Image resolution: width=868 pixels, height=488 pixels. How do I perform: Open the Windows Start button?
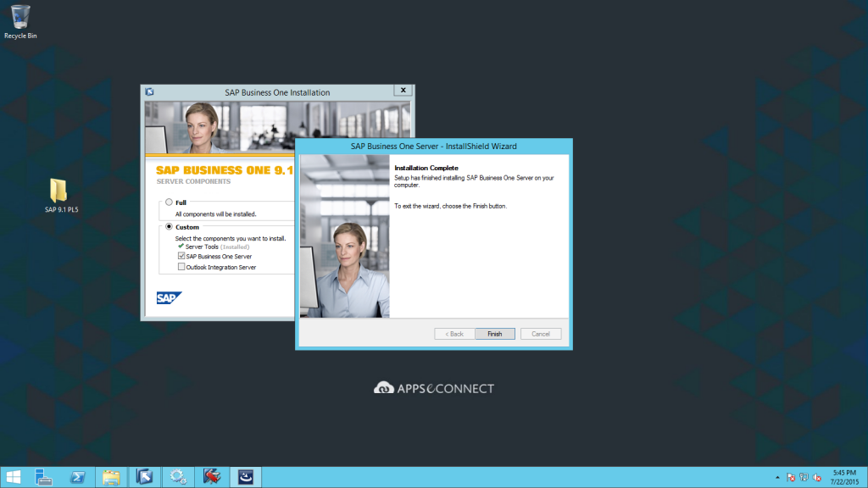point(13,477)
